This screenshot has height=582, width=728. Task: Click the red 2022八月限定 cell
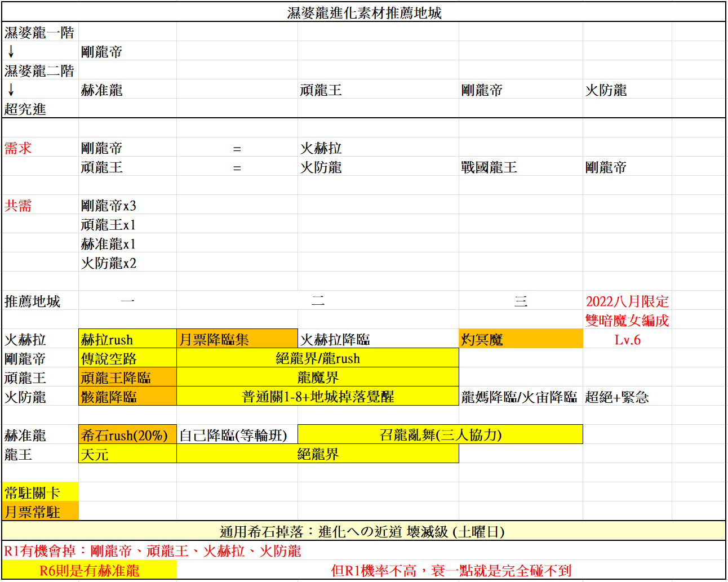(627, 301)
